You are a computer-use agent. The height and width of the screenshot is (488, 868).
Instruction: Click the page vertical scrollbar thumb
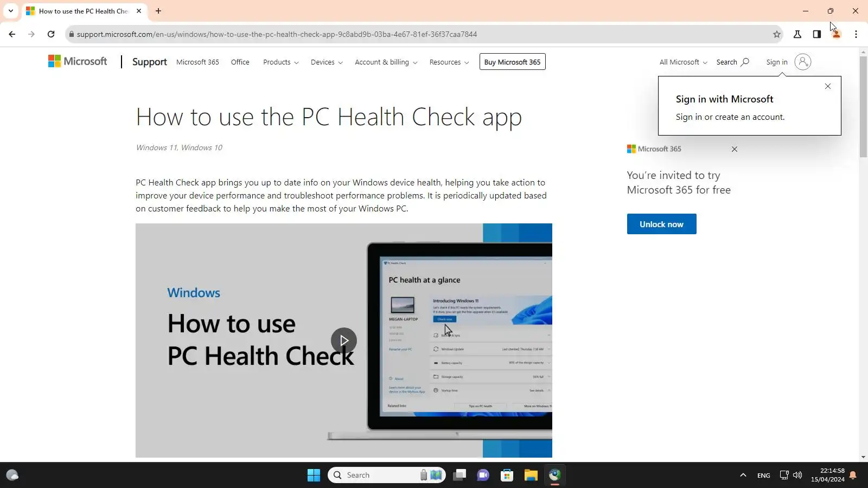point(863,107)
